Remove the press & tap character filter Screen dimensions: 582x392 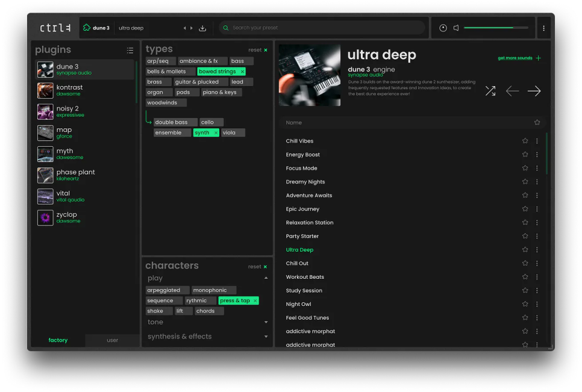coord(255,300)
